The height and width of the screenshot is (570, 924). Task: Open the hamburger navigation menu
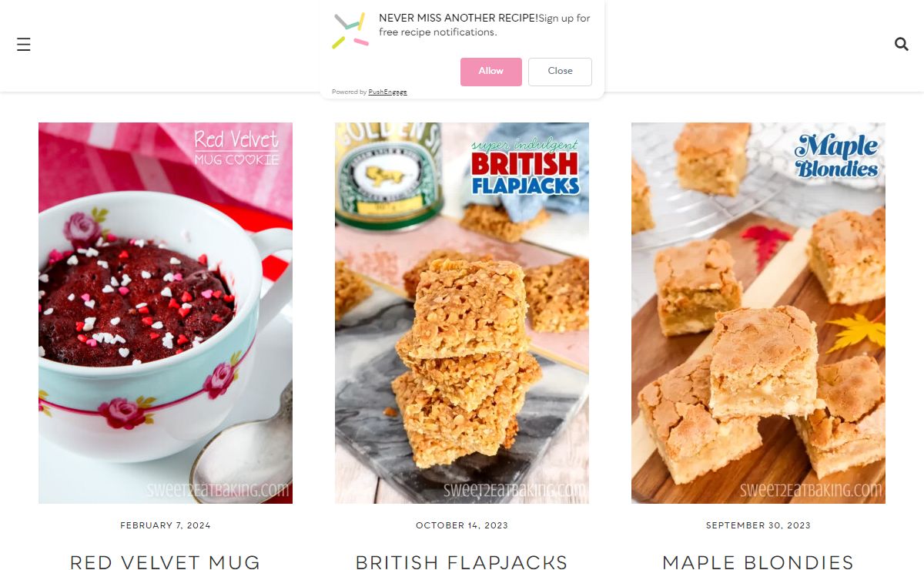click(24, 45)
